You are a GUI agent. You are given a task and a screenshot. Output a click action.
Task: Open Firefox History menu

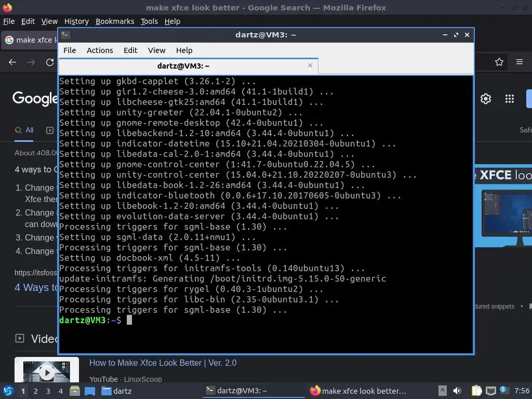pos(76,21)
